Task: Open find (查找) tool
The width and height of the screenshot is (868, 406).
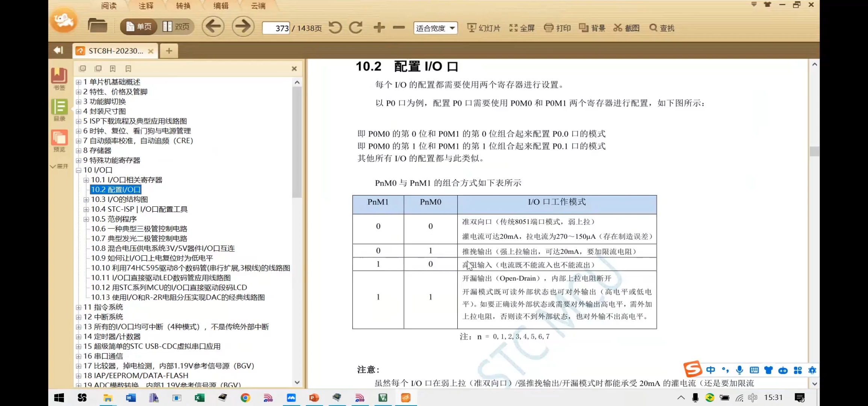Action: pos(662,28)
